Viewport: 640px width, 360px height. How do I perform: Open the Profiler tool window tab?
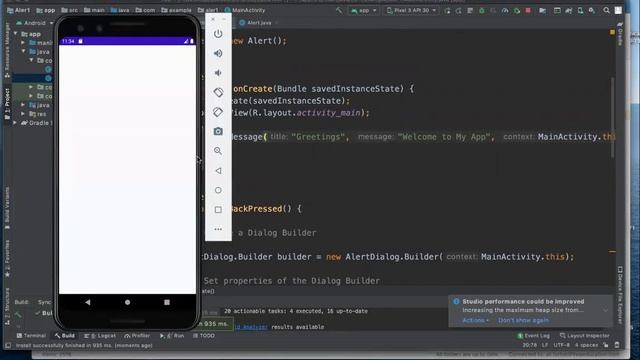point(137,336)
